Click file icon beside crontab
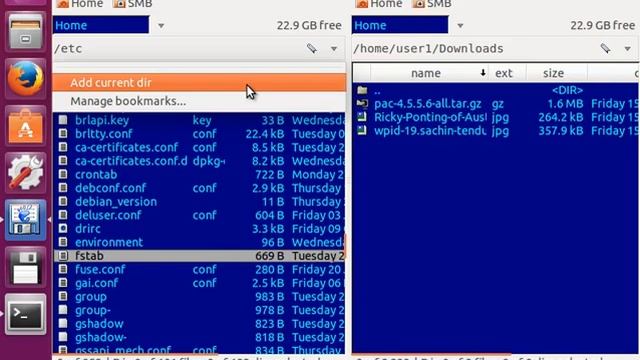The height and width of the screenshot is (360, 640). click(x=63, y=174)
